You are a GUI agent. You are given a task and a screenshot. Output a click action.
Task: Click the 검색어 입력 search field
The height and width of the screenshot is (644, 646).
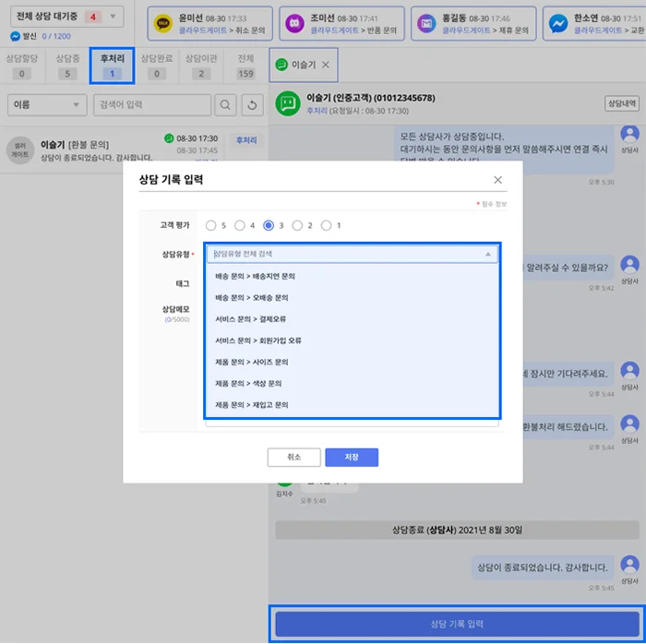pyautogui.click(x=152, y=104)
